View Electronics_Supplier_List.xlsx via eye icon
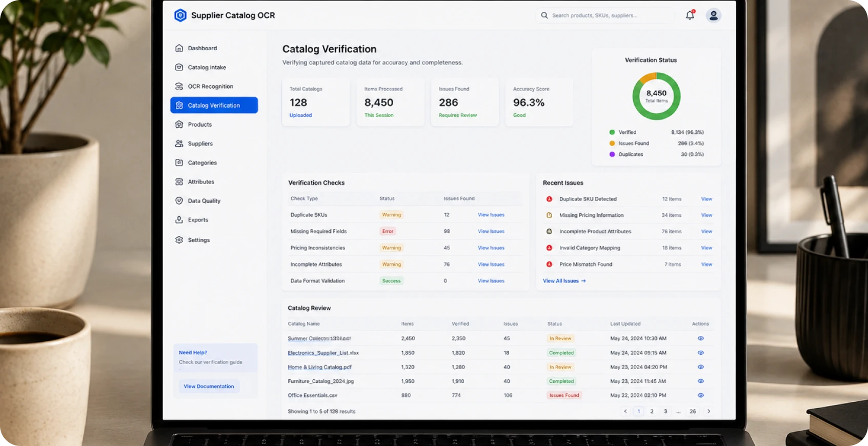The width and height of the screenshot is (868, 446). pos(701,353)
